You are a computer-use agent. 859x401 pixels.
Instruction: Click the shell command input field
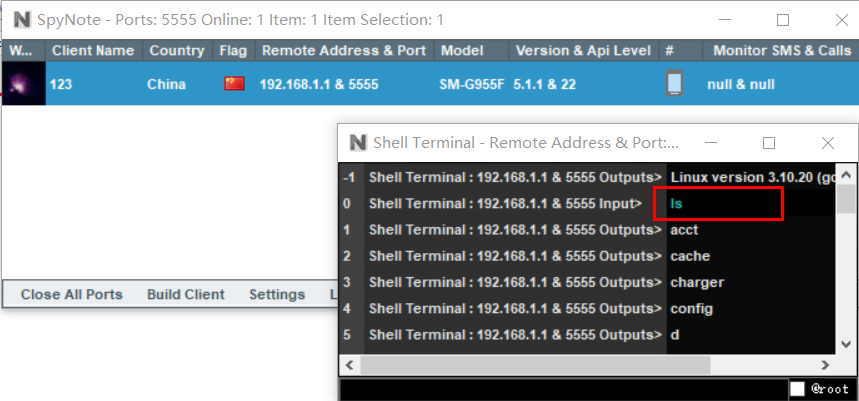[x=560, y=388]
